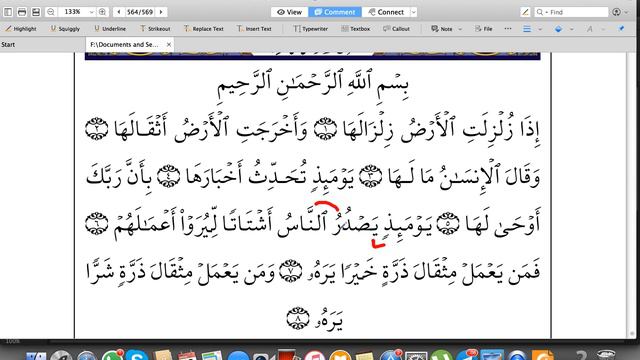This screenshot has width=640, height=360.
Task: Click the blue fill color icon
Action: (x=558, y=29)
